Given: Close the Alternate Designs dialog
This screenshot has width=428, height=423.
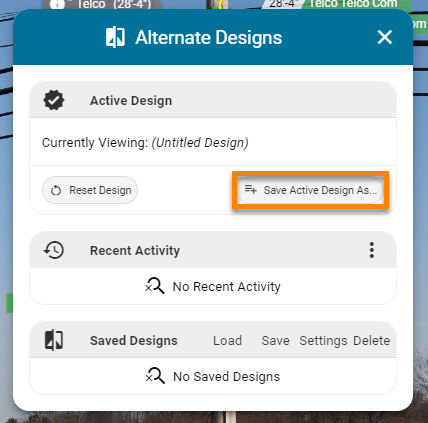Looking at the screenshot, I should 385,37.
